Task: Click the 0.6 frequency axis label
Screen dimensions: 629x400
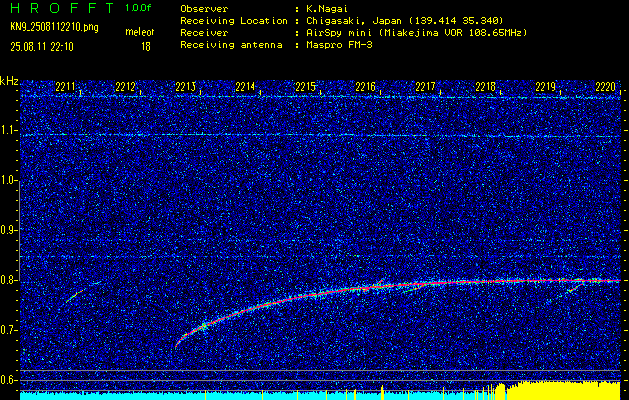Action: point(9,380)
